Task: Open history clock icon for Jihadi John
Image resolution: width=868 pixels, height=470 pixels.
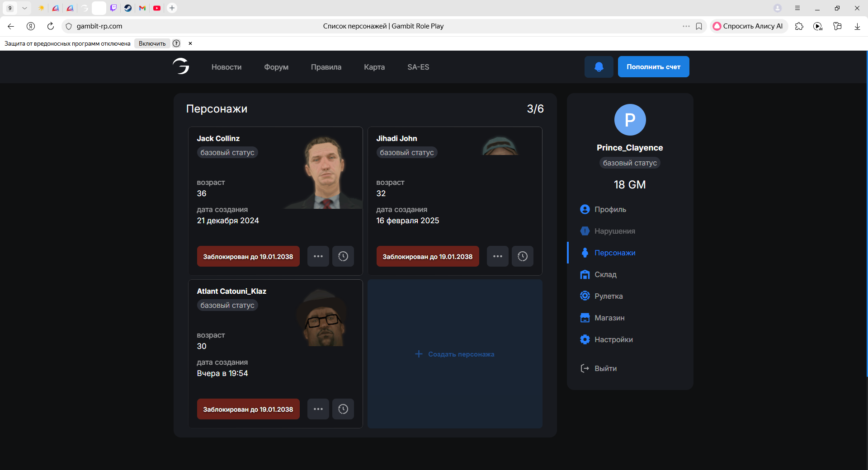Action: tap(523, 256)
